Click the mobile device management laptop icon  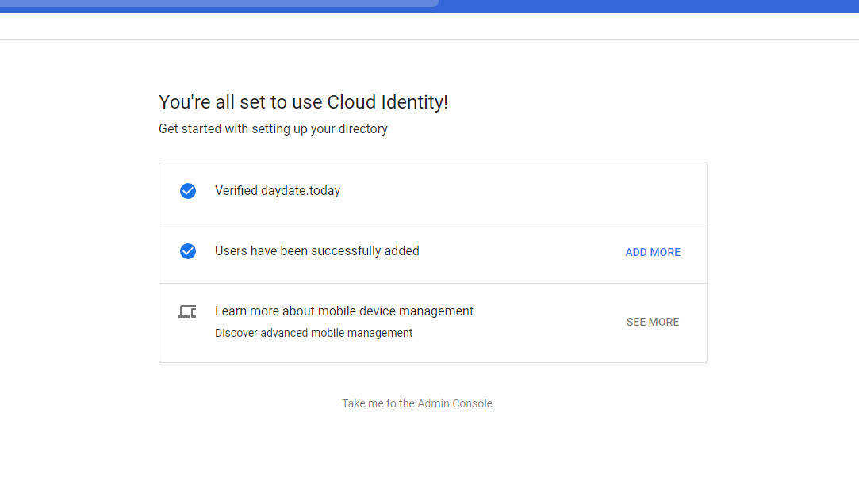187,311
